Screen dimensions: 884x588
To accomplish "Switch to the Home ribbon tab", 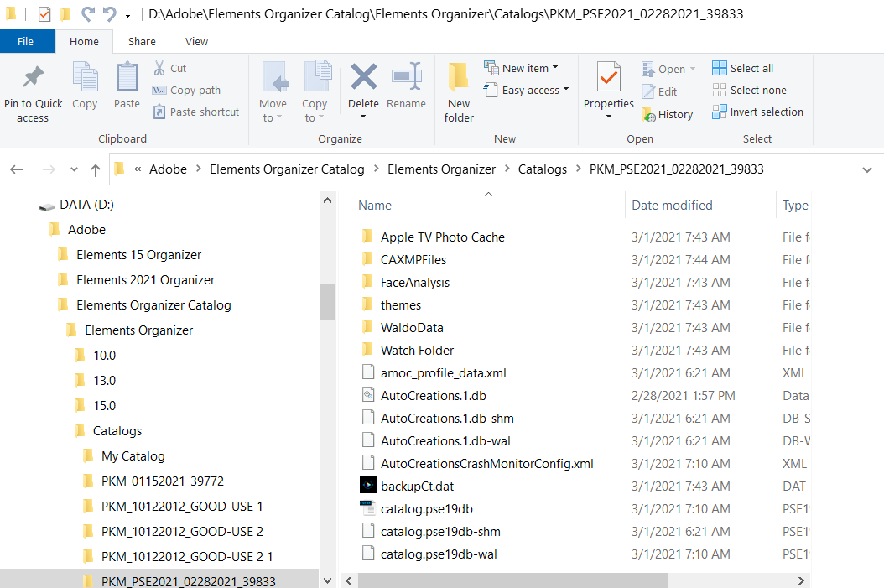I will coord(84,41).
